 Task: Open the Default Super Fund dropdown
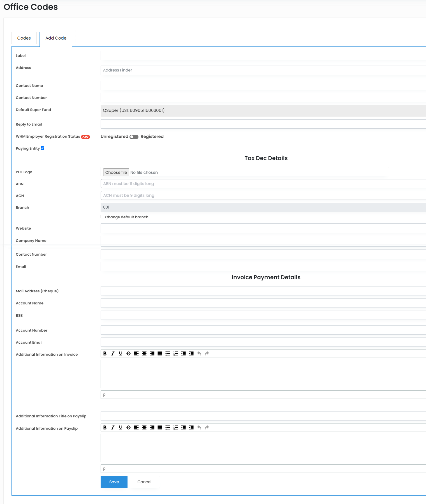[263, 110]
